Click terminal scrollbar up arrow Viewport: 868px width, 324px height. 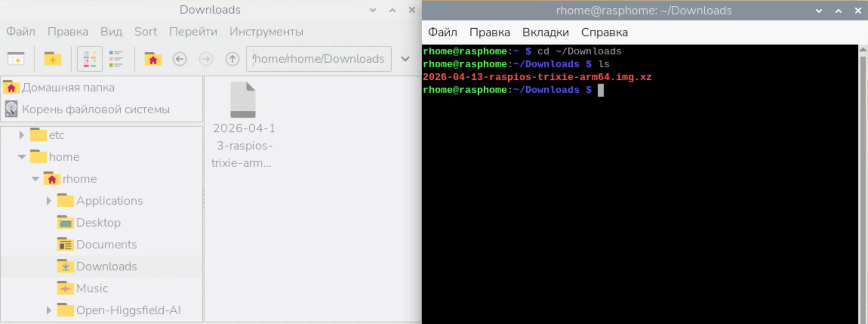coord(863,49)
